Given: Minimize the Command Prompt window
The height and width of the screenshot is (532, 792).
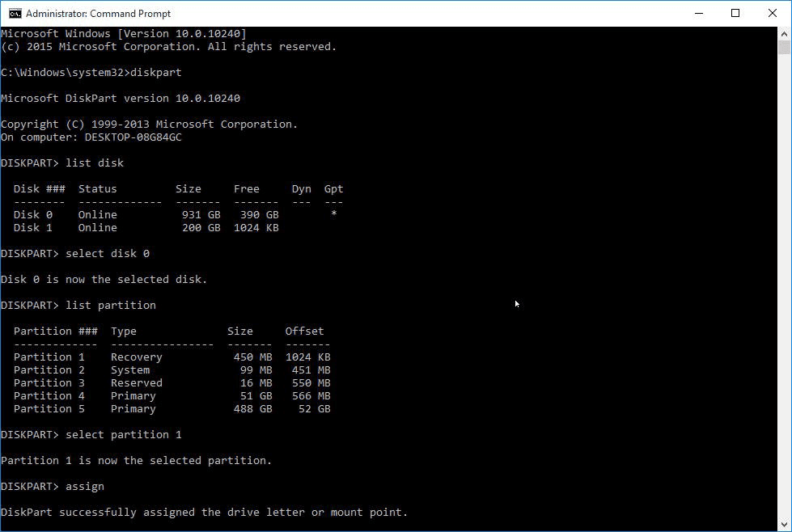Looking at the screenshot, I should coord(697,13).
